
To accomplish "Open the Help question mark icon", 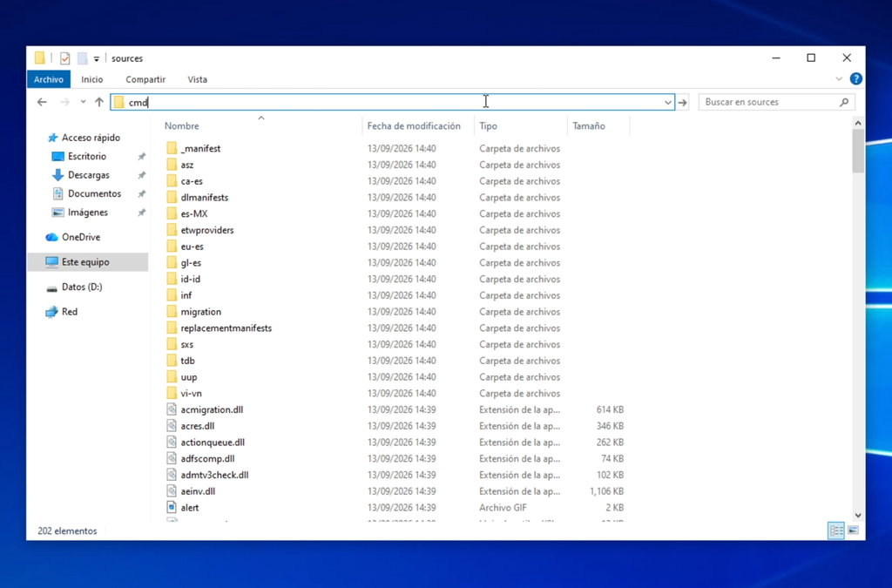I will pyautogui.click(x=855, y=79).
